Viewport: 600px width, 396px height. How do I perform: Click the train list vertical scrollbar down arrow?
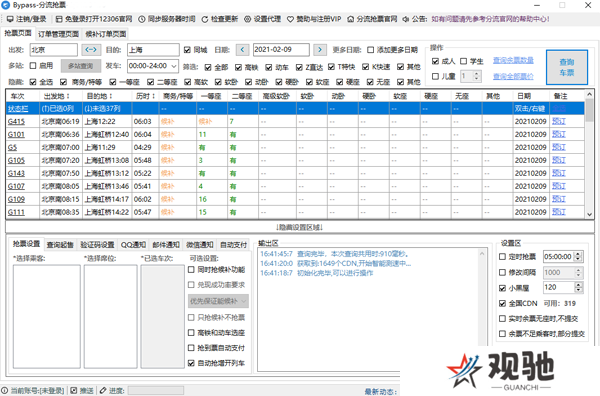(589, 215)
